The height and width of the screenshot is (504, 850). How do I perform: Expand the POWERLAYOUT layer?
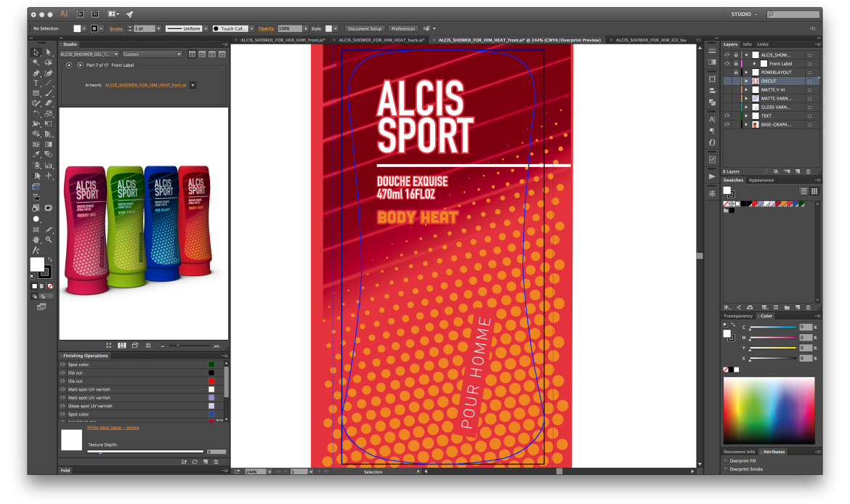pyautogui.click(x=746, y=72)
